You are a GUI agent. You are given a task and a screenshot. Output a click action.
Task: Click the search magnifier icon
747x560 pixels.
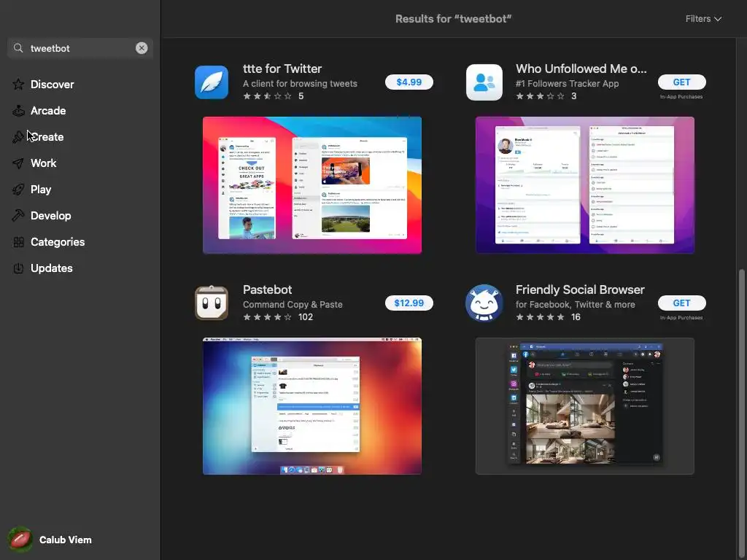tap(18, 48)
